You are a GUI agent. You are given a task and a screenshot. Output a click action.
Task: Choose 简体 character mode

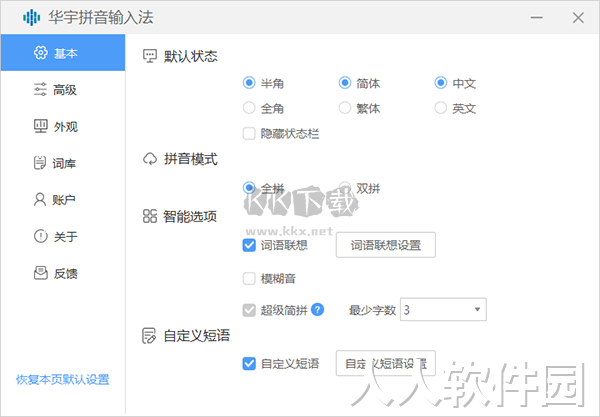point(345,83)
